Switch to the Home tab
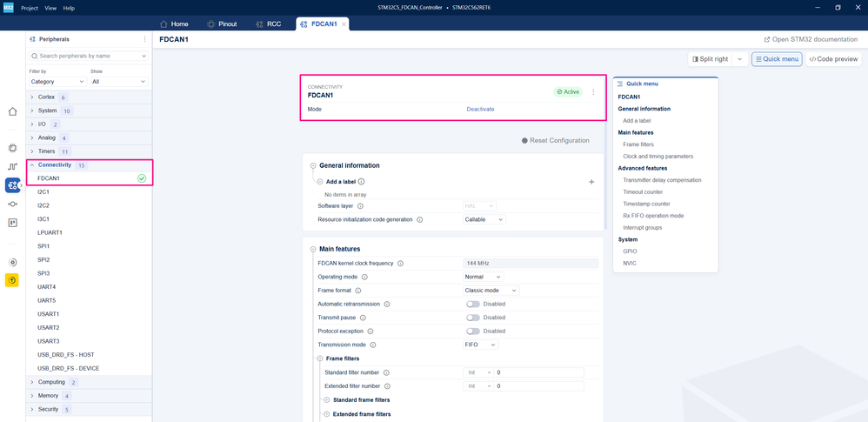Viewport: 868px width, 422px height. click(x=174, y=24)
